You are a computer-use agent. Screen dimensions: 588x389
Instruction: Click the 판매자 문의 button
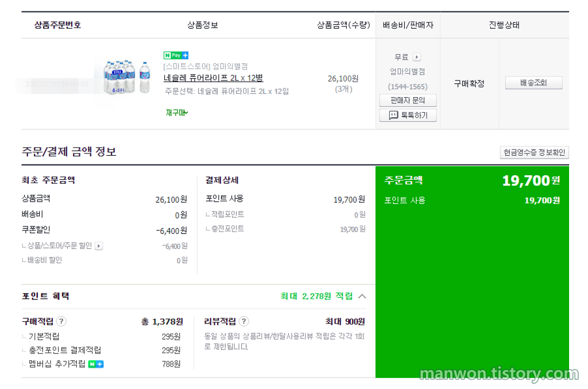point(408,100)
